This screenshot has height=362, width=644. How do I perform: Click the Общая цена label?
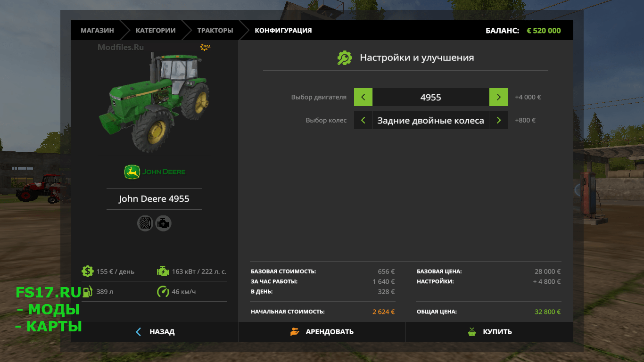pos(437,312)
